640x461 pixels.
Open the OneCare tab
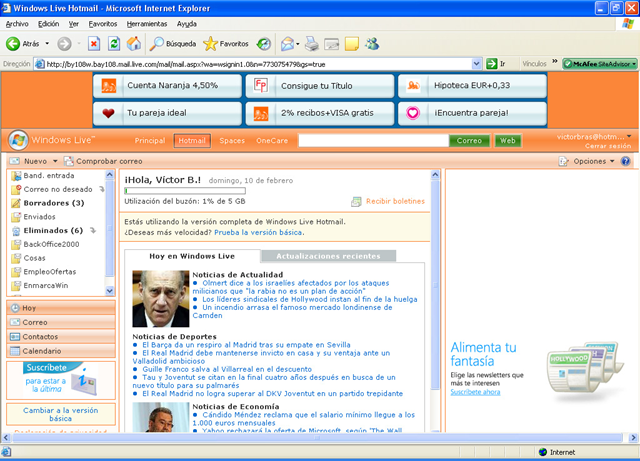tap(272, 140)
